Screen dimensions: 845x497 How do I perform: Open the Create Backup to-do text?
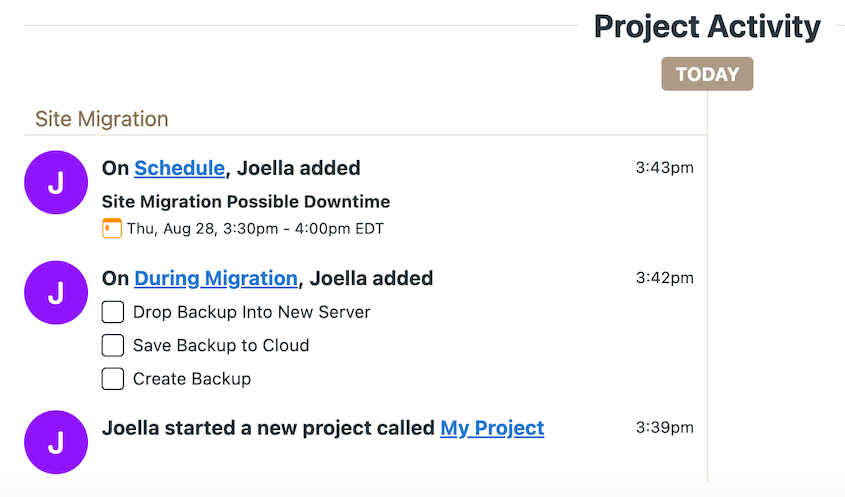click(x=192, y=379)
